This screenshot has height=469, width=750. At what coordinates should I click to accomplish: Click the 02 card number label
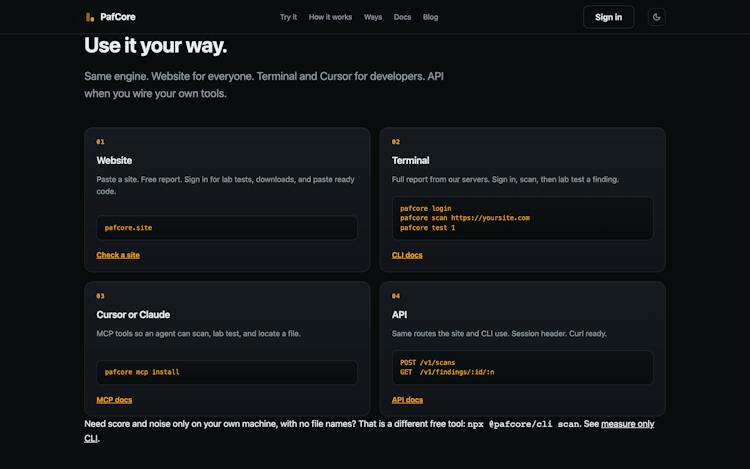coord(396,142)
